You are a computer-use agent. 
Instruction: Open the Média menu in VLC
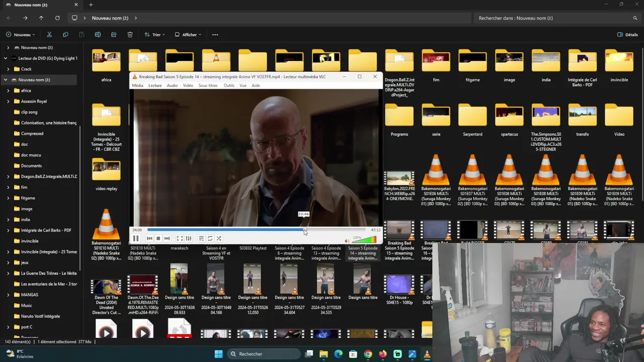pos(137,85)
